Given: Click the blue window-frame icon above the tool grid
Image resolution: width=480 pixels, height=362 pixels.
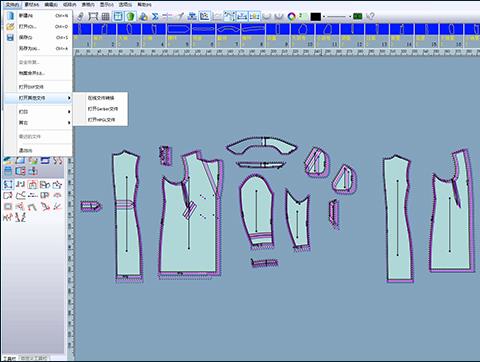Looking at the screenshot, I should click(45, 161).
